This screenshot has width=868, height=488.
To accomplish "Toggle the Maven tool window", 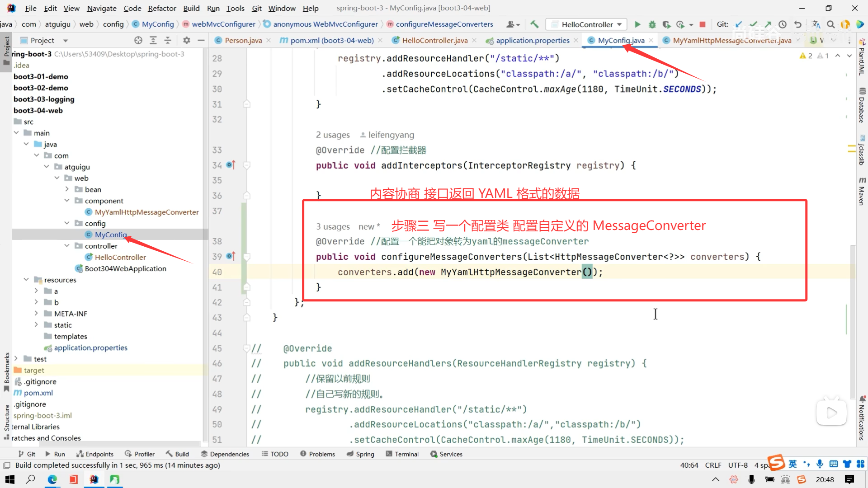I will click(x=862, y=192).
